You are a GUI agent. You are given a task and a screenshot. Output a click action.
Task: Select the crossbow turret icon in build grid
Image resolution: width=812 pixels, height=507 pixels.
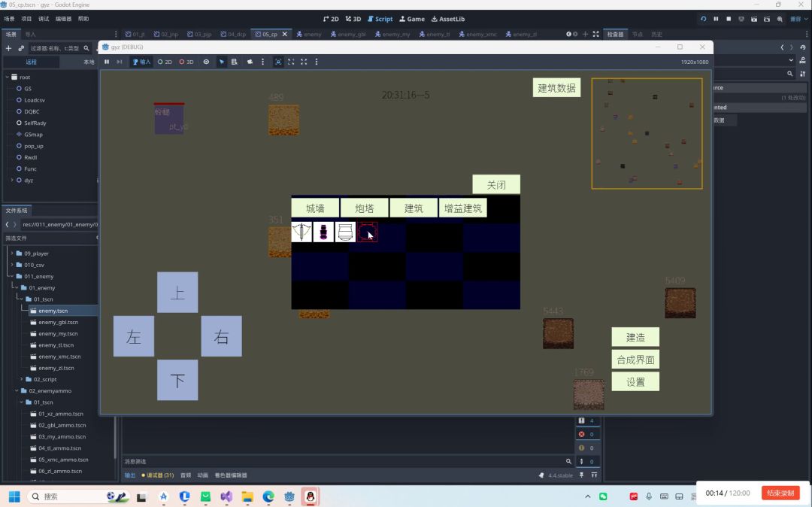[x=301, y=232]
